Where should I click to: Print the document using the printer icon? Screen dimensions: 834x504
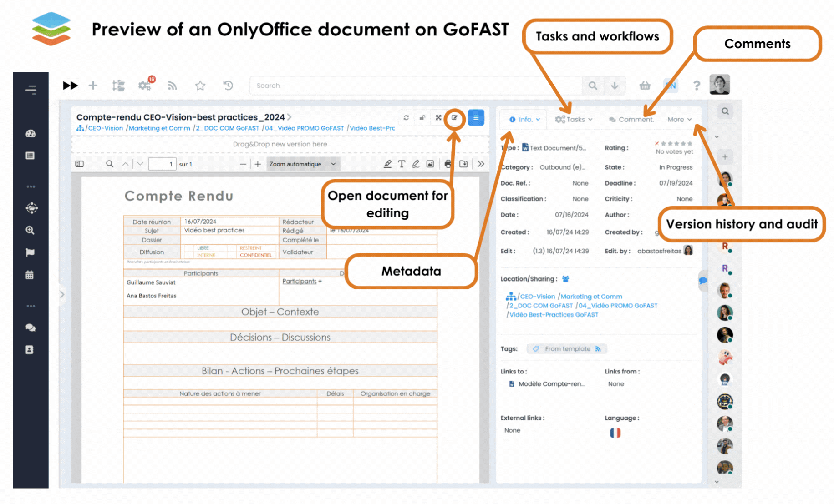coord(448,164)
